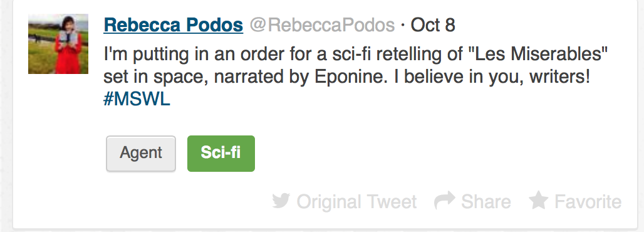Select the Agent tag button

click(141, 154)
